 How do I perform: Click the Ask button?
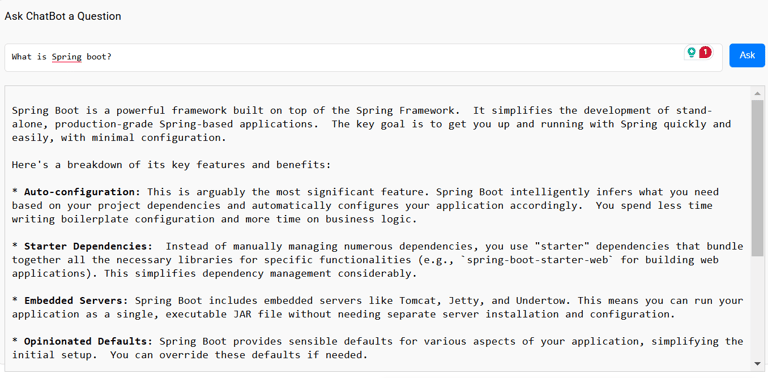click(746, 55)
